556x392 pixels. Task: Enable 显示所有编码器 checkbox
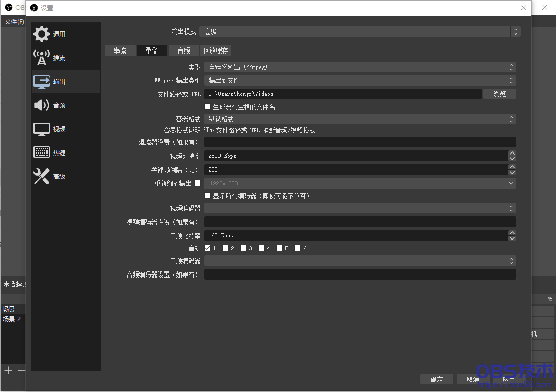pyautogui.click(x=208, y=196)
